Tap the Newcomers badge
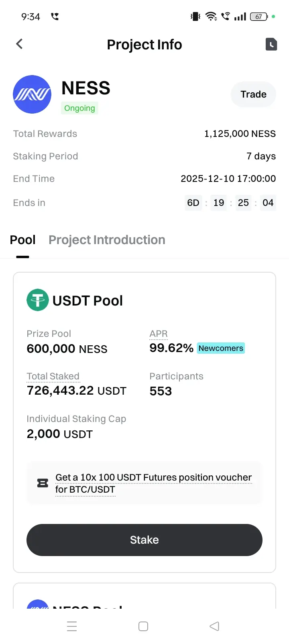The height and width of the screenshot is (644, 289). pos(221,348)
